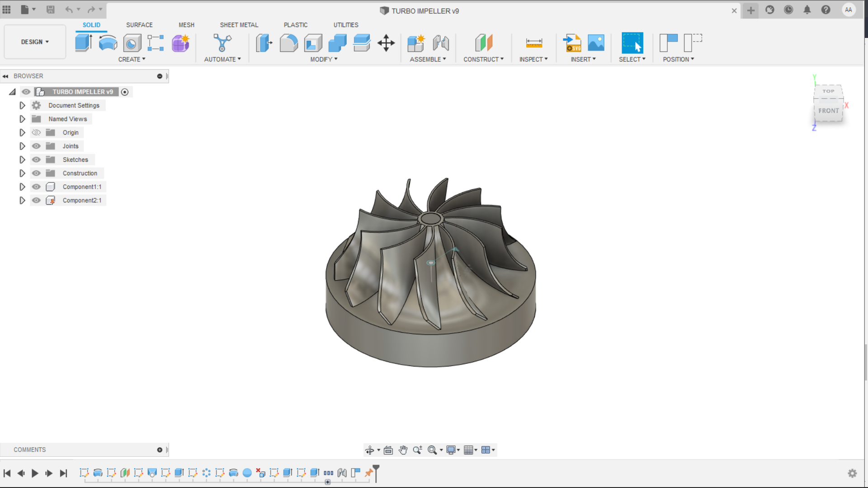This screenshot has height=488, width=868.
Task: Switch to the SHEET METAL tab
Action: coord(239,25)
